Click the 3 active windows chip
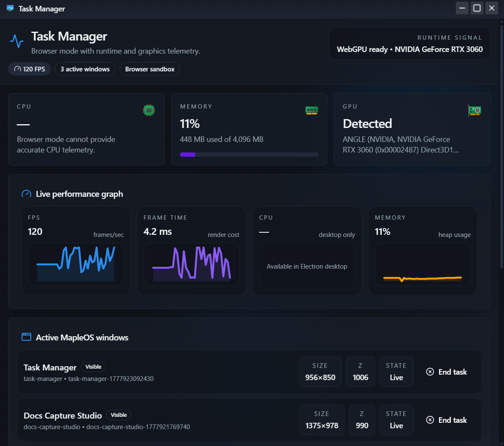The image size is (504, 446). click(x=85, y=69)
